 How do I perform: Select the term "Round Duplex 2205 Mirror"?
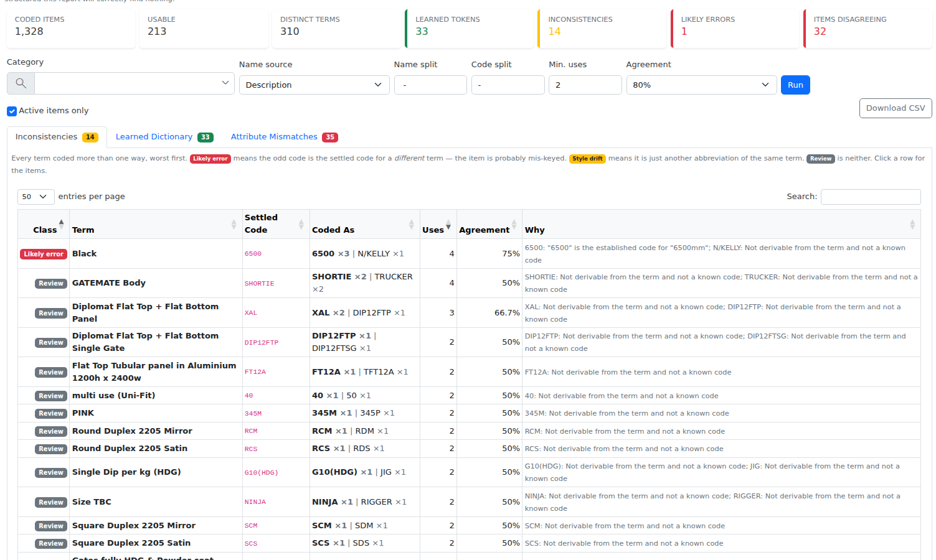[x=132, y=431]
